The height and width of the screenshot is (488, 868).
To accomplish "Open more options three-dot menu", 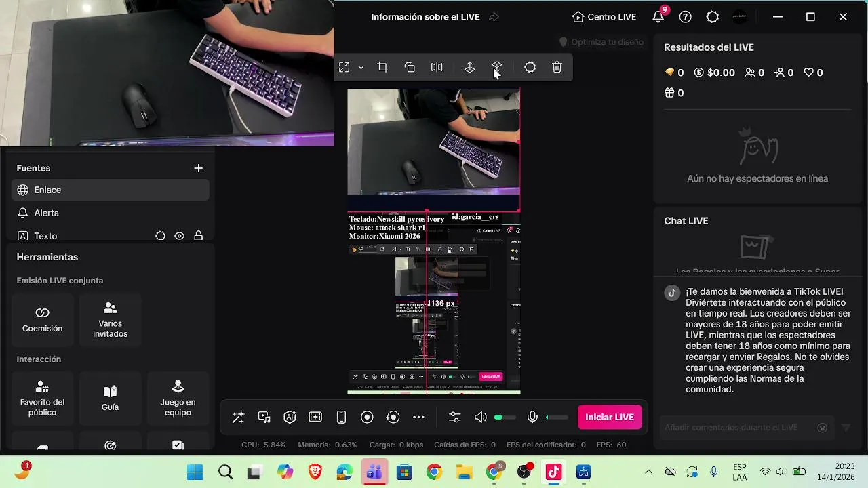I will [x=419, y=417].
